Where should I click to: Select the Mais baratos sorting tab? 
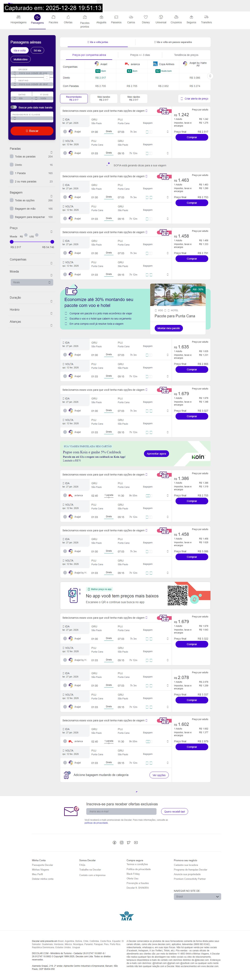tap(104, 99)
